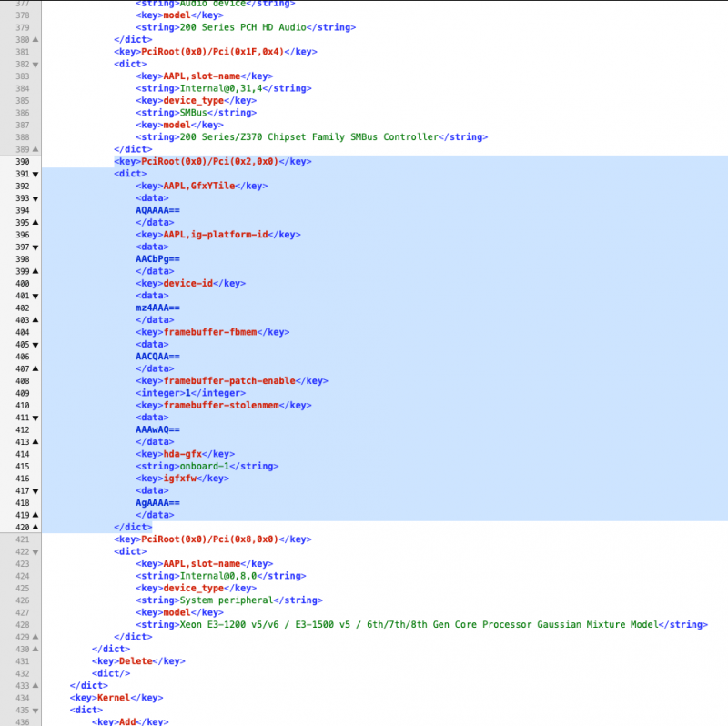Click the Gaussian Mixture Model string
Screen dimensions: 728x726
click(421, 625)
